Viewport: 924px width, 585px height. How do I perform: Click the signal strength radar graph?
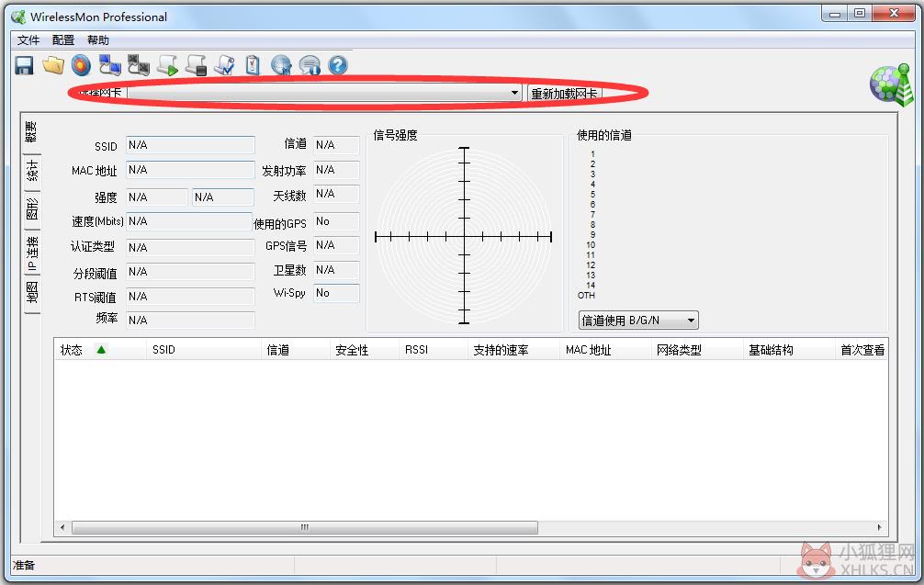coord(464,236)
